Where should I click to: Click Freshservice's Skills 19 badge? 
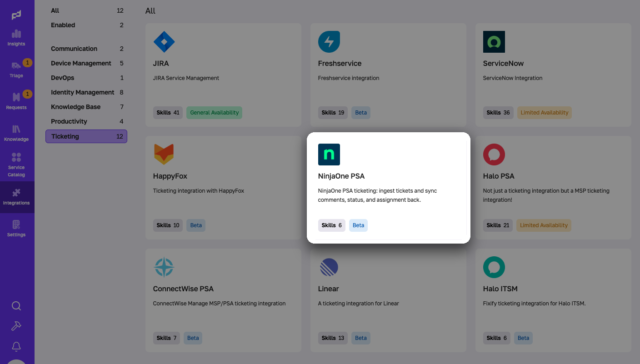tap(333, 113)
